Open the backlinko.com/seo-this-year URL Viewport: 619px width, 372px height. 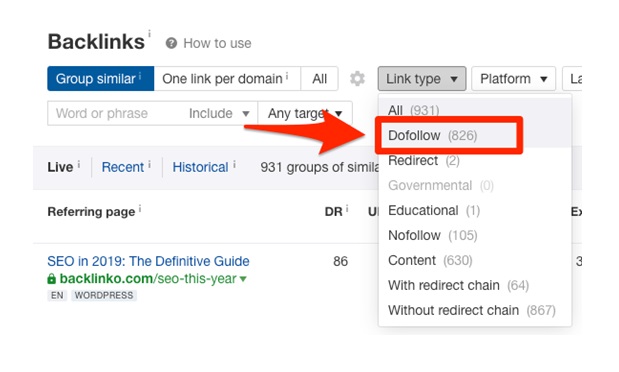coord(148,279)
